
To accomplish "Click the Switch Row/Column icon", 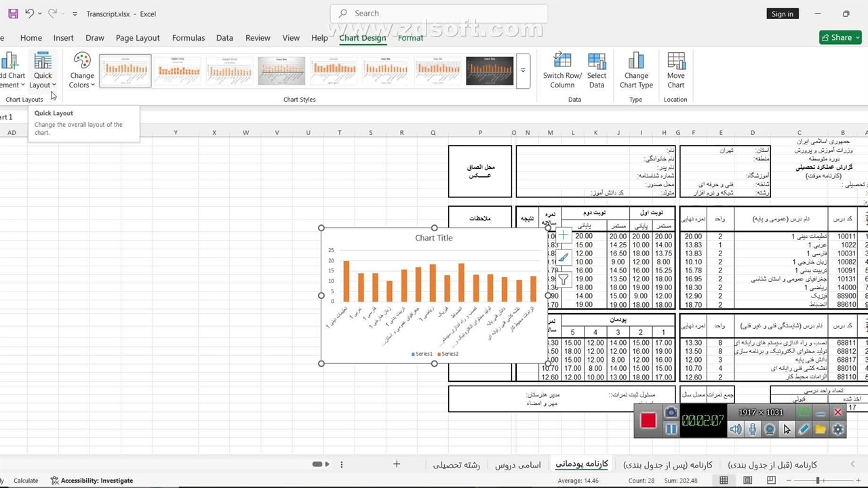I will [562, 70].
